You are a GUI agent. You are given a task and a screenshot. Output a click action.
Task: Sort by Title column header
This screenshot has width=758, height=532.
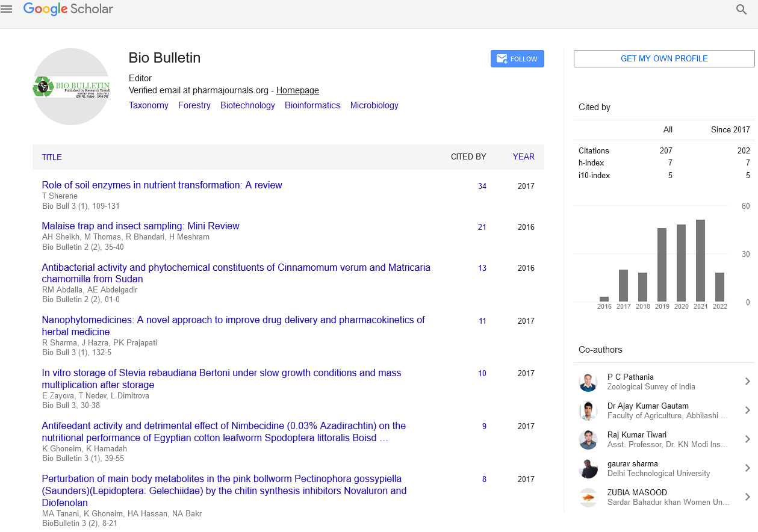point(52,157)
